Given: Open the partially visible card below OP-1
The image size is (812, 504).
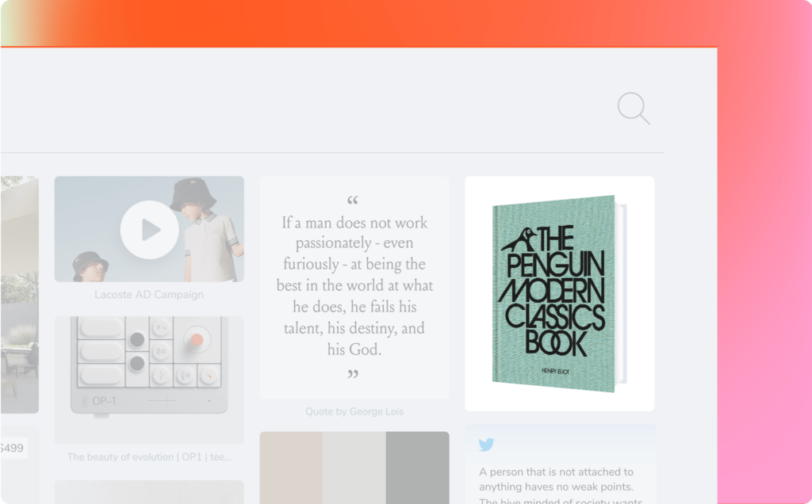Looking at the screenshot, I should point(149,492).
